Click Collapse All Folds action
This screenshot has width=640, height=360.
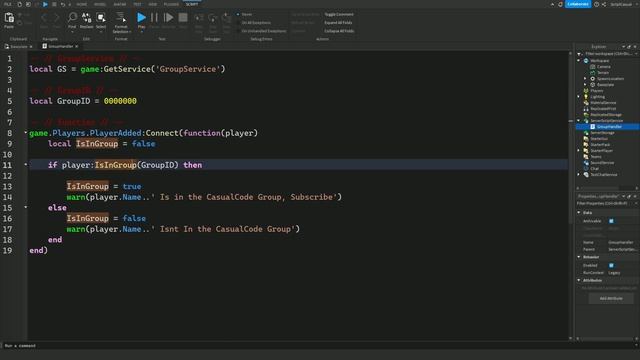coord(339,31)
